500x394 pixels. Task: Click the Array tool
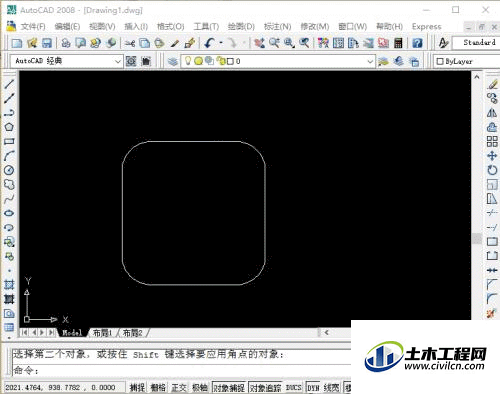pyautogui.click(x=492, y=141)
